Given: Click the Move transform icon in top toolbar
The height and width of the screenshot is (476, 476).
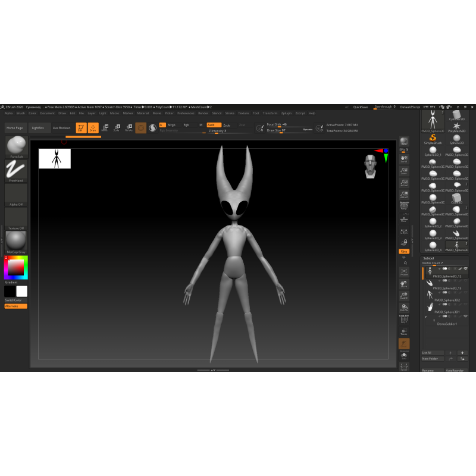Looking at the screenshot, I should (x=105, y=127).
